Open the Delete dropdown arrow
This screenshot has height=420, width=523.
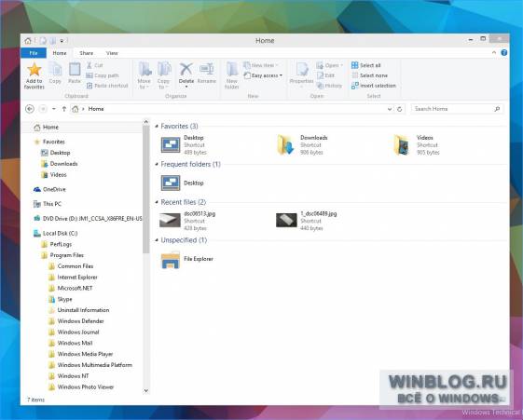tap(186, 87)
